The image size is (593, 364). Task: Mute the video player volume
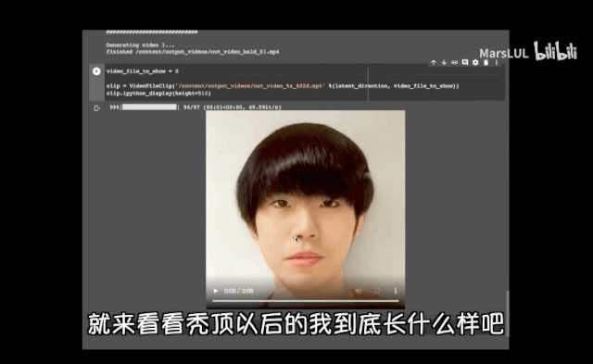point(359,291)
